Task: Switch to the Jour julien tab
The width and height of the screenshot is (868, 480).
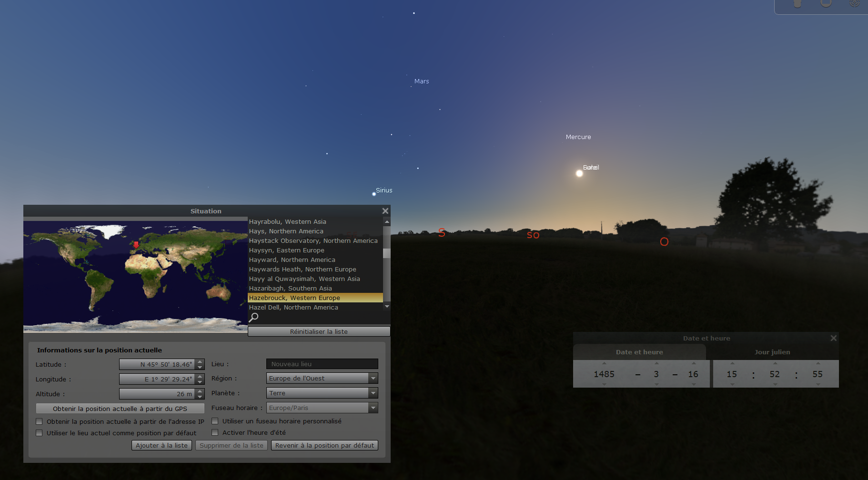Action: [x=772, y=352]
